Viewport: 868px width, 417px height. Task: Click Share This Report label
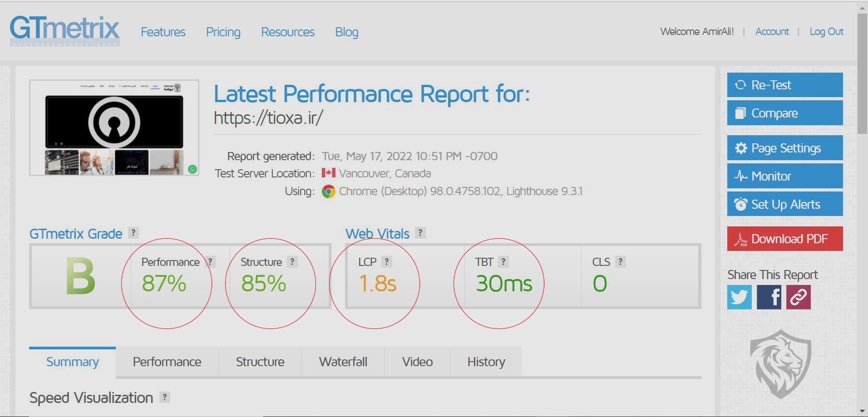tap(773, 275)
